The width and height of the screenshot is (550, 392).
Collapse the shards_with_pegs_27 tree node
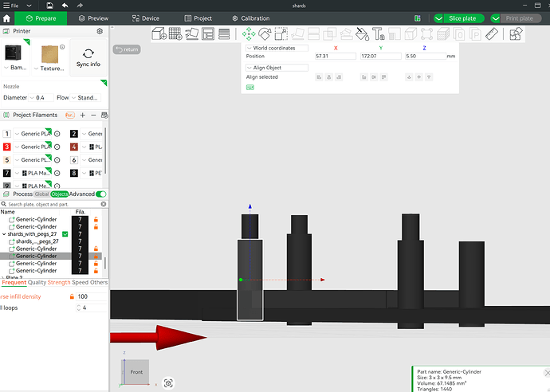click(x=4, y=234)
